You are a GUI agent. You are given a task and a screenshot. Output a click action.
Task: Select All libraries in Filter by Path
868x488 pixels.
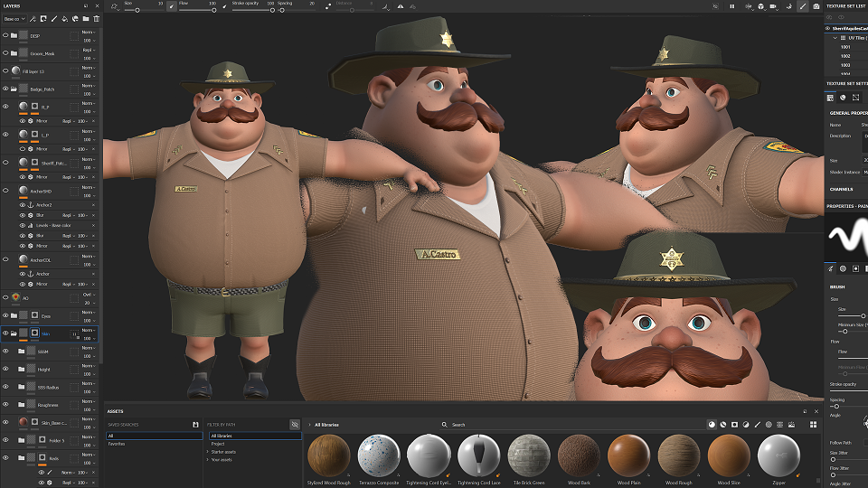tap(255, 436)
